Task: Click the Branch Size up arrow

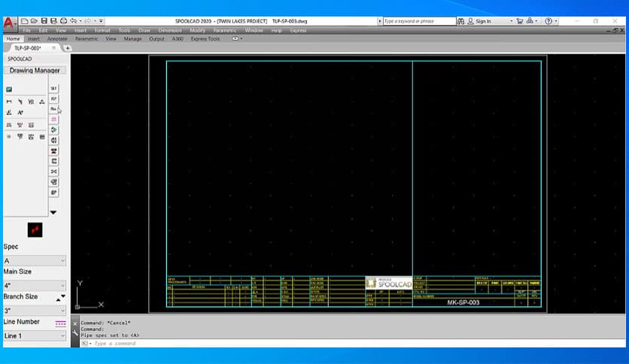Action: [58, 299]
